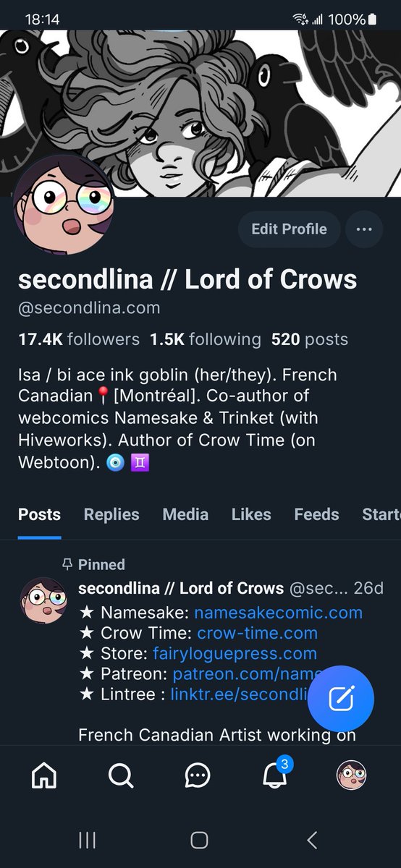The image size is (401, 868).
Task: Open the three-dot profile options menu
Action: point(364,229)
